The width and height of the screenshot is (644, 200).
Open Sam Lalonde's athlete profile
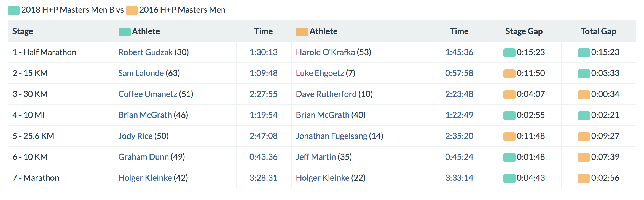tap(141, 73)
